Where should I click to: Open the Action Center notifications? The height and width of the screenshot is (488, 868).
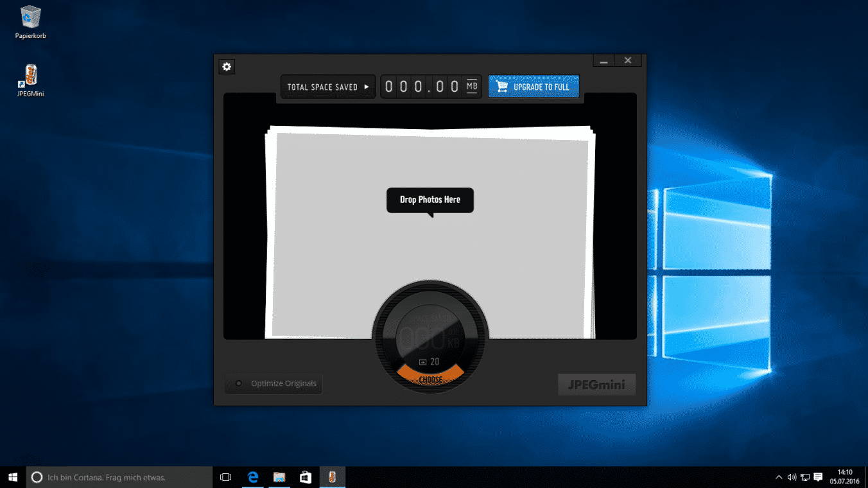click(x=818, y=477)
